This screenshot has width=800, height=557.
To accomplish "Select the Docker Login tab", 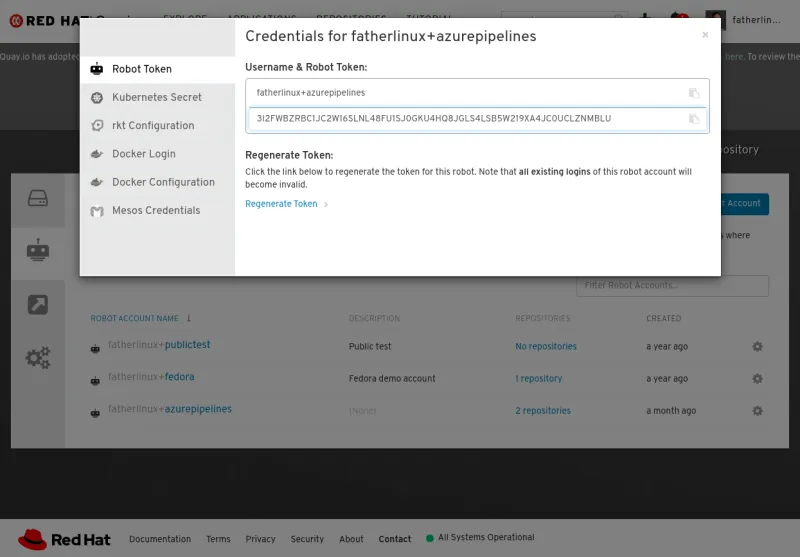I will coord(143,154).
